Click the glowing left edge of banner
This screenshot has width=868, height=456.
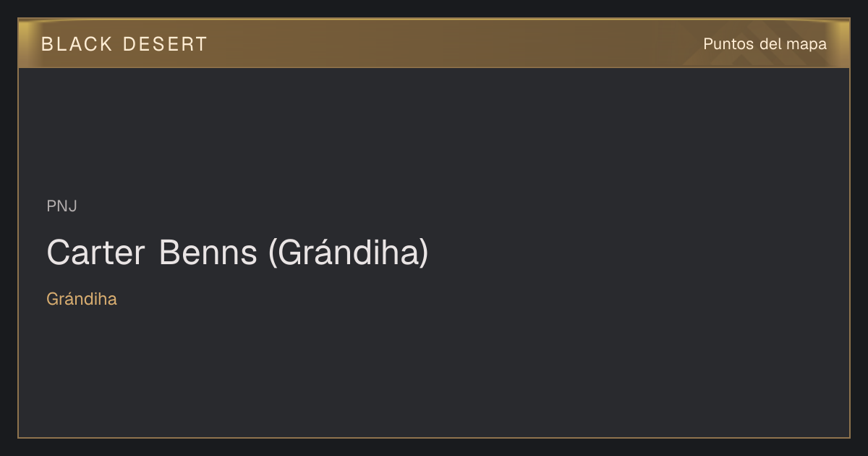(26, 43)
